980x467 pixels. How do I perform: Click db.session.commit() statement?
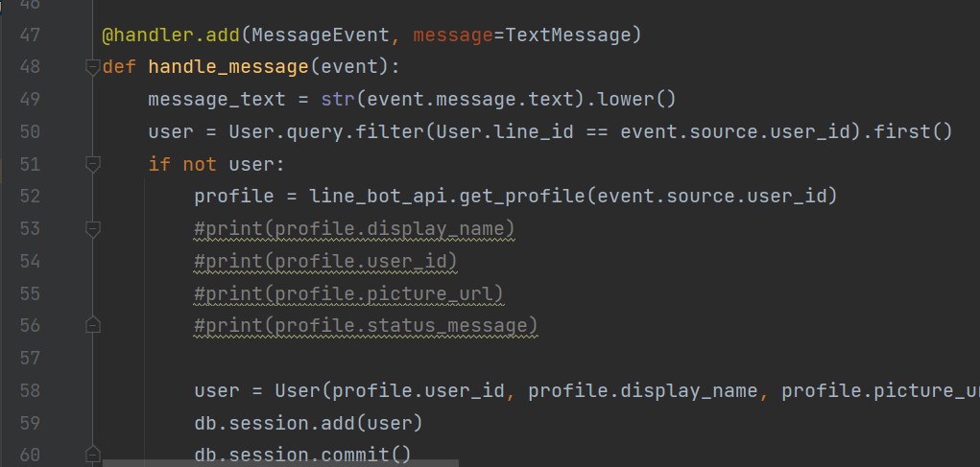coord(302,455)
